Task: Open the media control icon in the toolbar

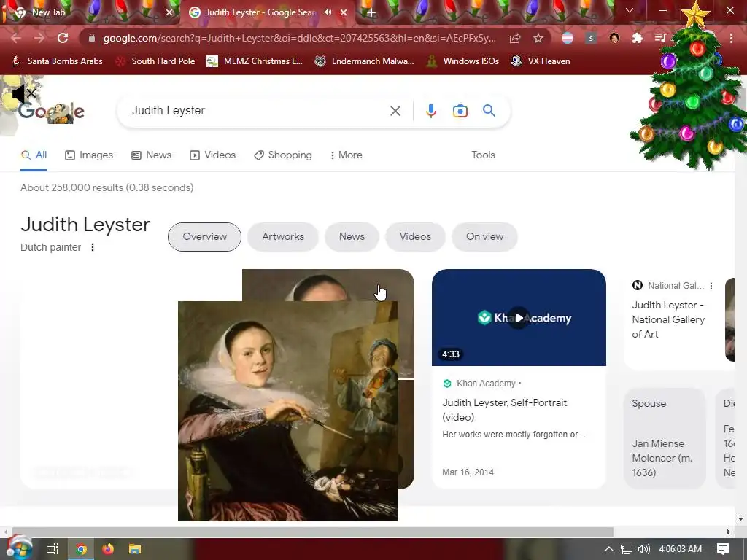Action: click(660, 38)
